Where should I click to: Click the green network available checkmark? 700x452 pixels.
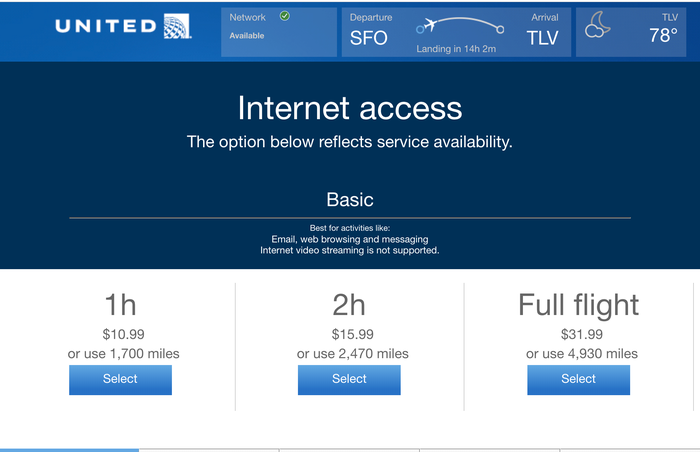pos(285,16)
